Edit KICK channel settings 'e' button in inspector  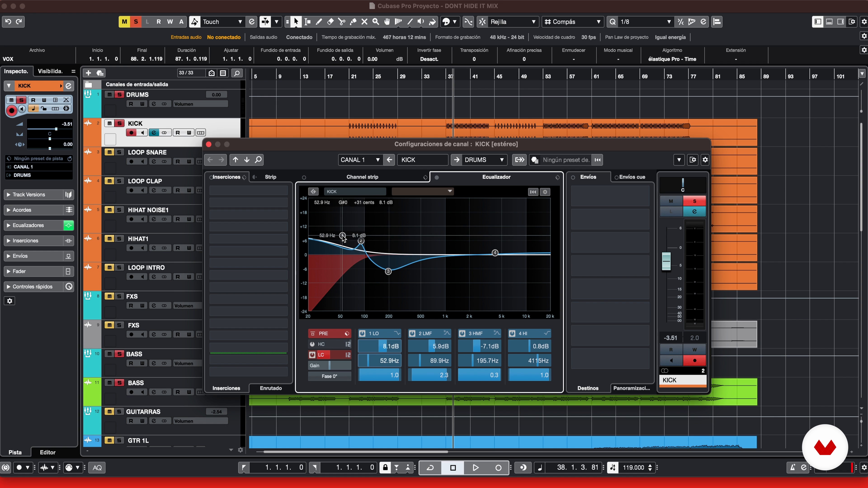(68, 86)
